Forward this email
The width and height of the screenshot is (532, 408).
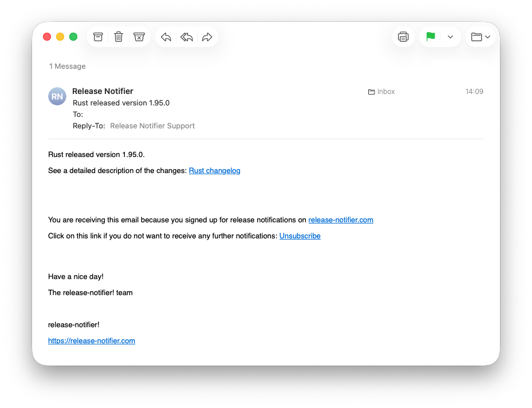(207, 37)
